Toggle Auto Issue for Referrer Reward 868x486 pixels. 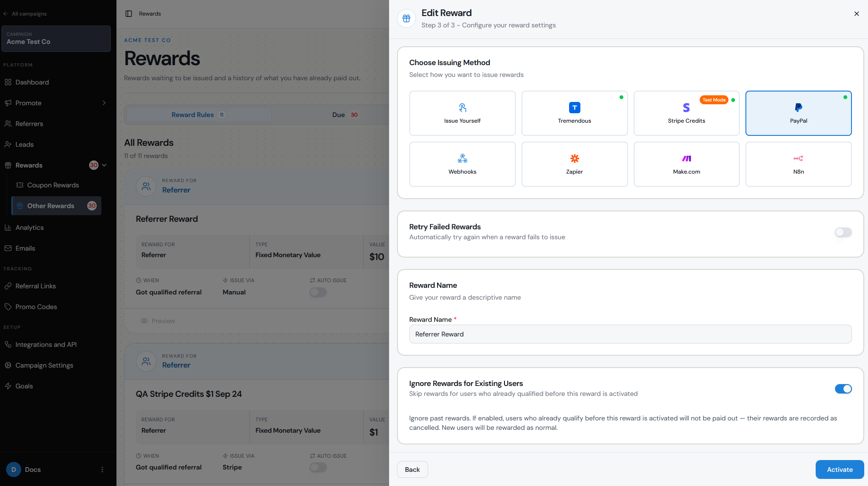point(318,293)
